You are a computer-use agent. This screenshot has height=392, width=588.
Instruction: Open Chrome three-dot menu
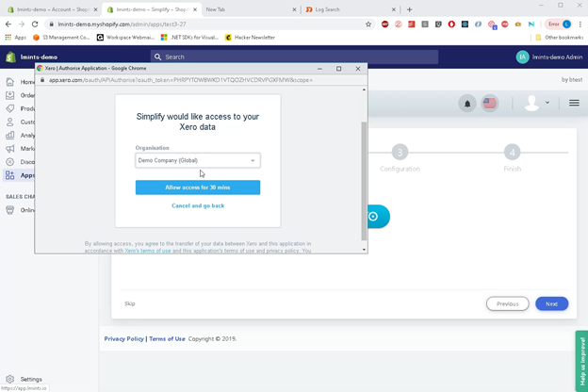pos(580,24)
